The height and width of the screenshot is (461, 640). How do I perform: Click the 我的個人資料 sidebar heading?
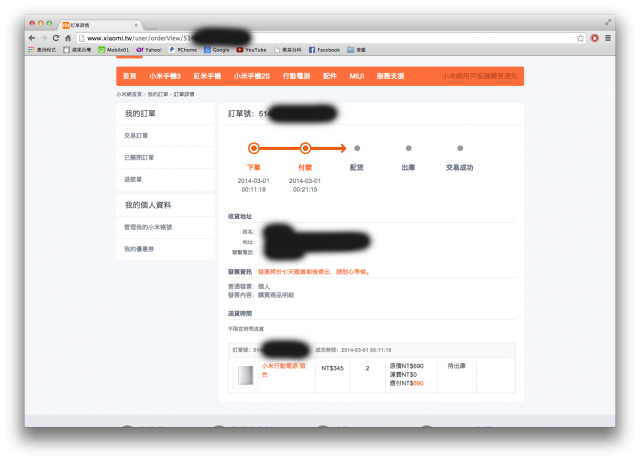148,205
